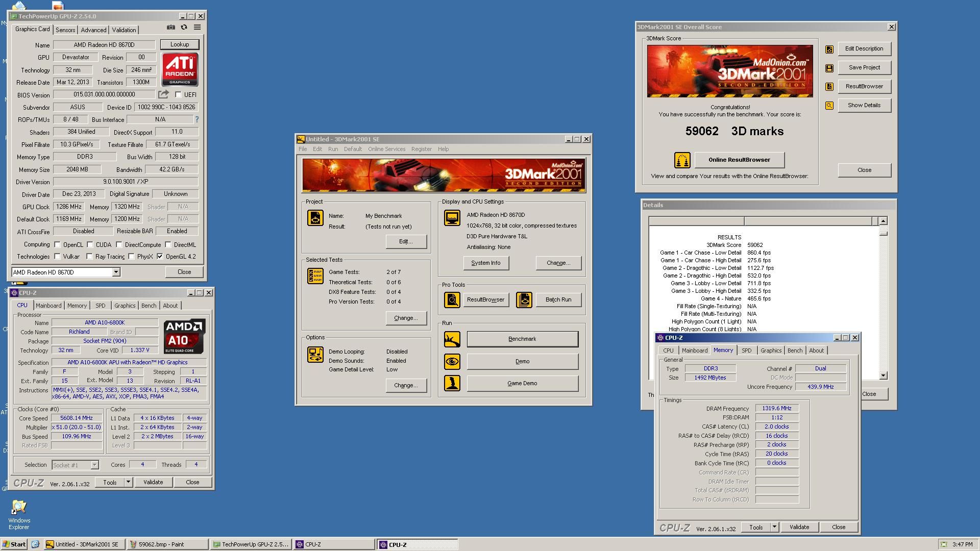
Task: Open GPU selection dropdown in GPU-Z
Action: pos(116,272)
